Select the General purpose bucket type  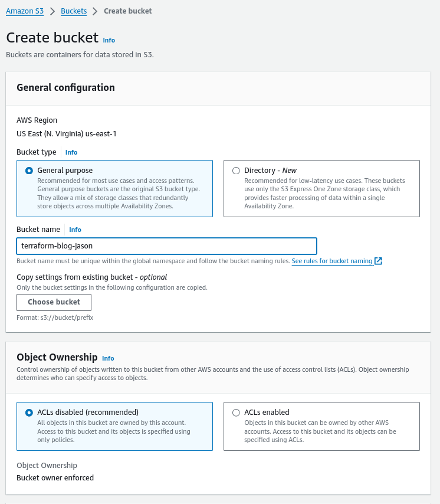click(x=29, y=171)
